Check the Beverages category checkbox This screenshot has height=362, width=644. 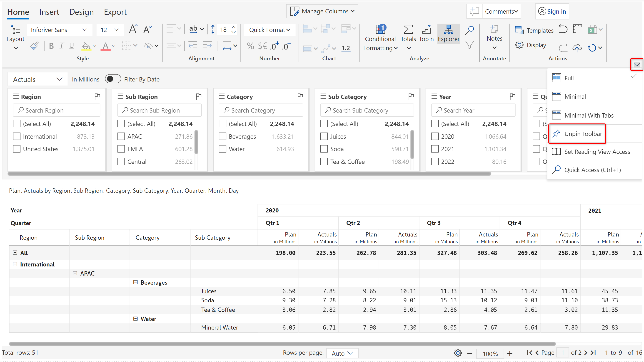(222, 137)
